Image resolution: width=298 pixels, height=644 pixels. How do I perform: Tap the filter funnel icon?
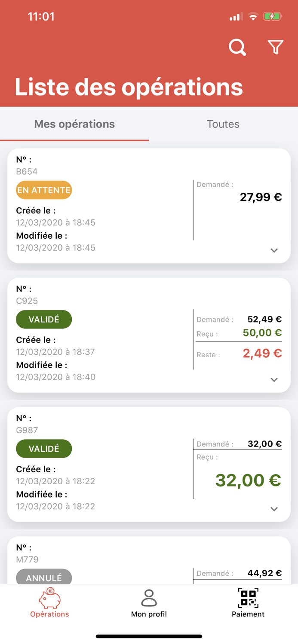pyautogui.click(x=275, y=47)
